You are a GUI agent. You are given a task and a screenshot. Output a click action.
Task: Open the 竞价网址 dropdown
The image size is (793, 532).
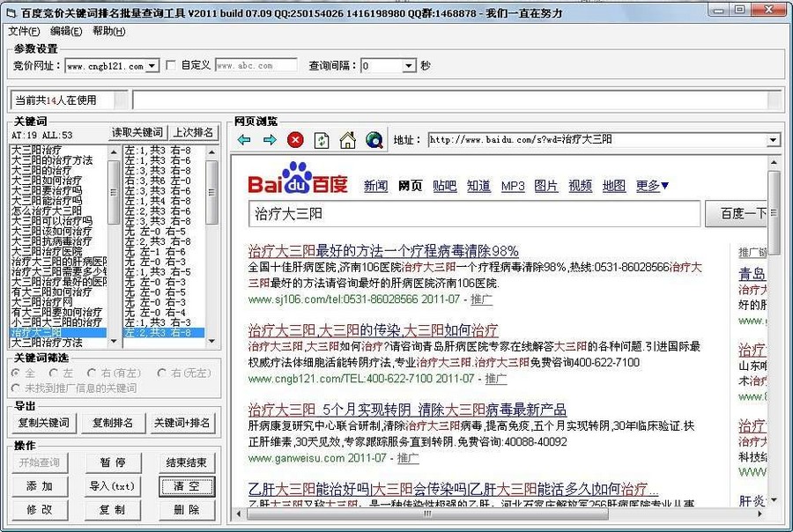152,66
